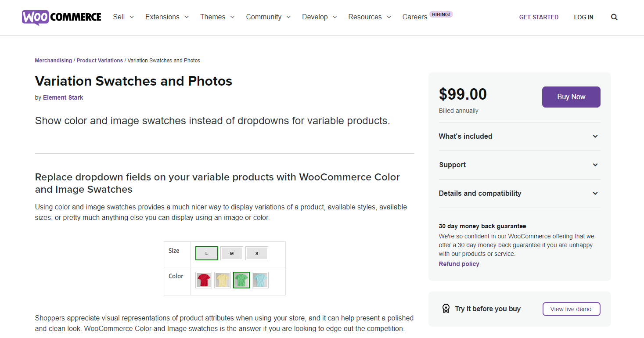Click the WooCommerce logo

(x=61, y=17)
